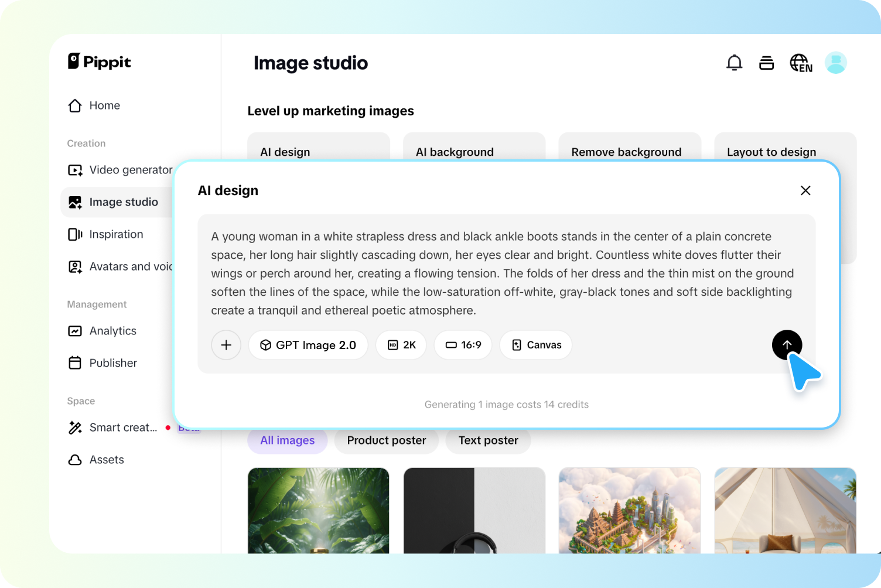
Task: Click the Smart create beta icon
Action: pyautogui.click(x=75, y=428)
